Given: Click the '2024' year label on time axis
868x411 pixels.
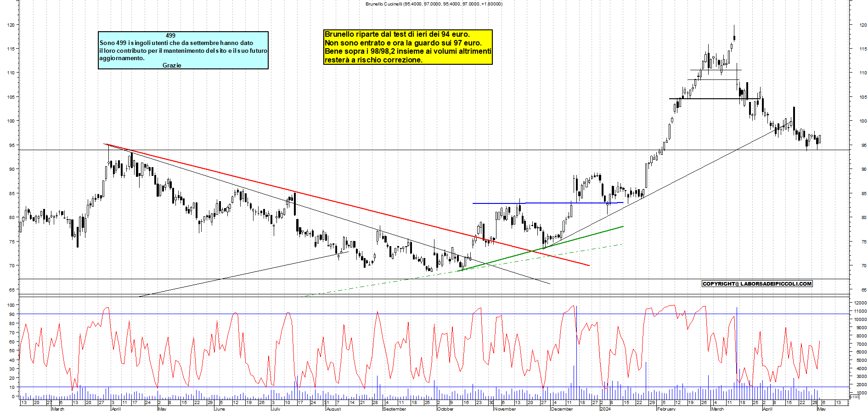Looking at the screenshot, I should (x=605, y=409).
